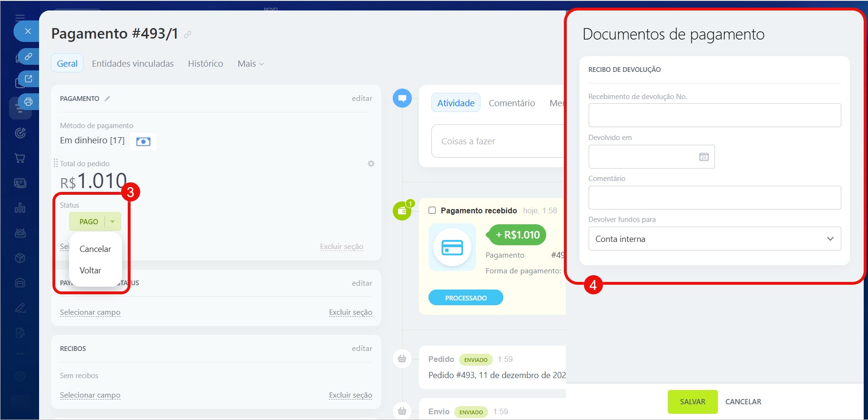Focus the Recebimento de devolução No. field
Viewport: 868px width, 420px height.
714,115
